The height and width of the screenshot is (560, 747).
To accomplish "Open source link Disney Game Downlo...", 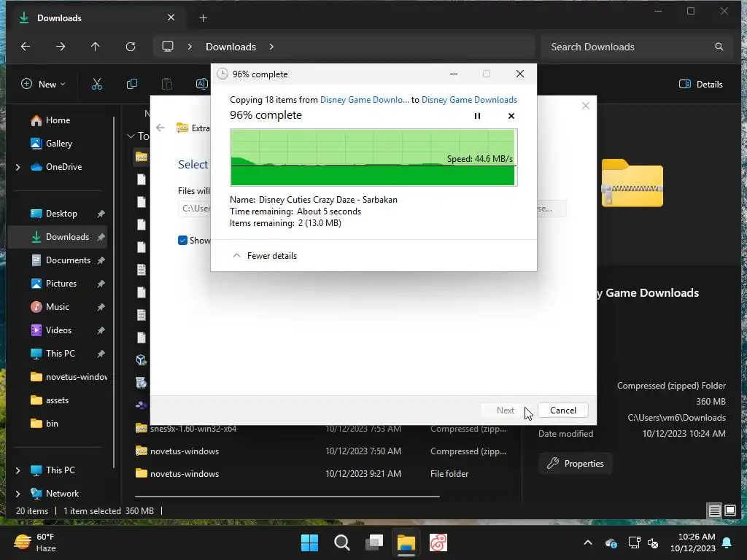I will (x=365, y=99).
